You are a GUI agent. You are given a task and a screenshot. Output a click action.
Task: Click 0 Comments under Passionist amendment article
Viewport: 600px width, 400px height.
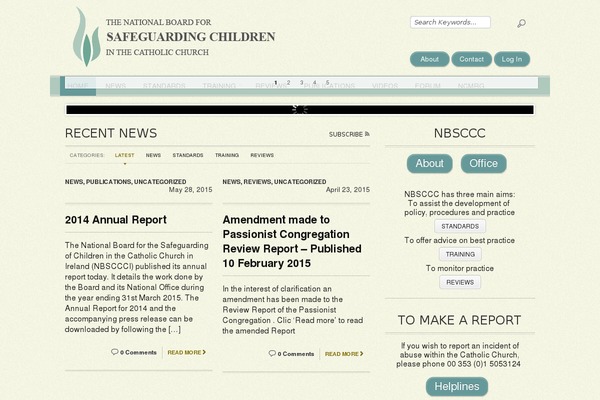[296, 354]
